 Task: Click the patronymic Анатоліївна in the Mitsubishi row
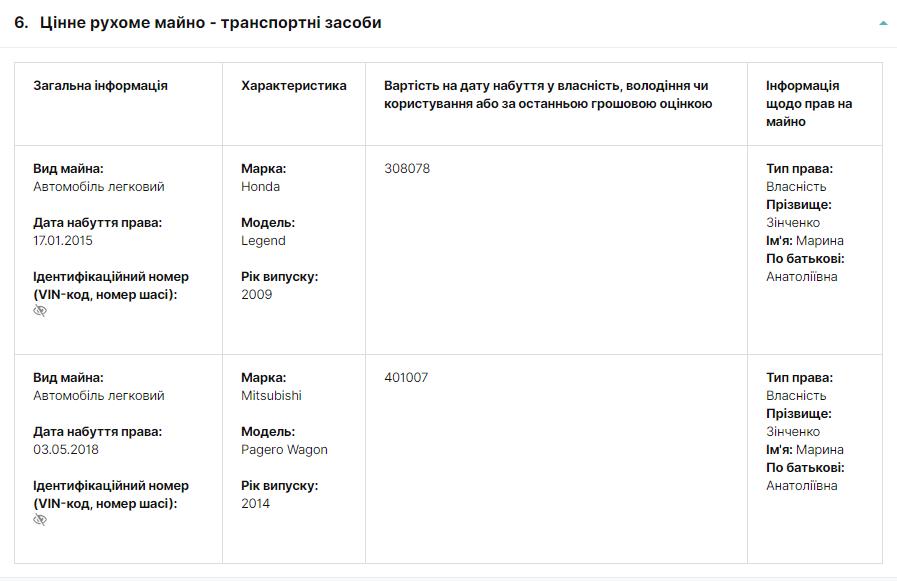pyautogui.click(x=802, y=486)
